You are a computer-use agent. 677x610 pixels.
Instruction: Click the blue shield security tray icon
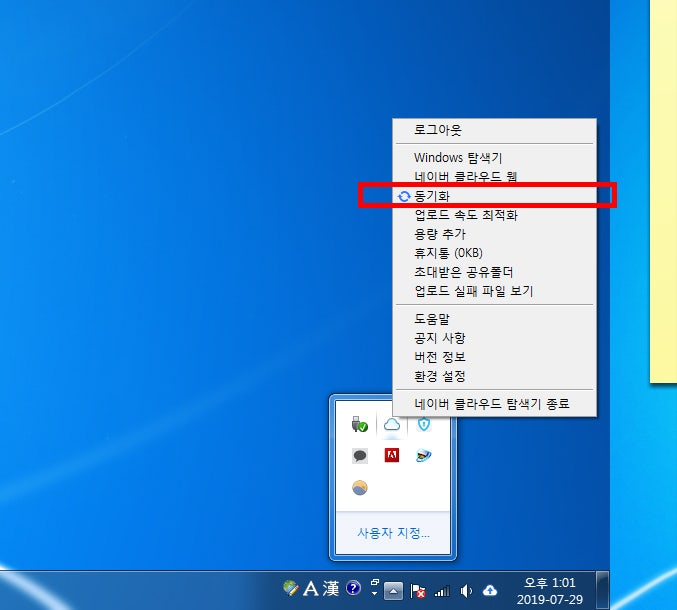tap(424, 424)
